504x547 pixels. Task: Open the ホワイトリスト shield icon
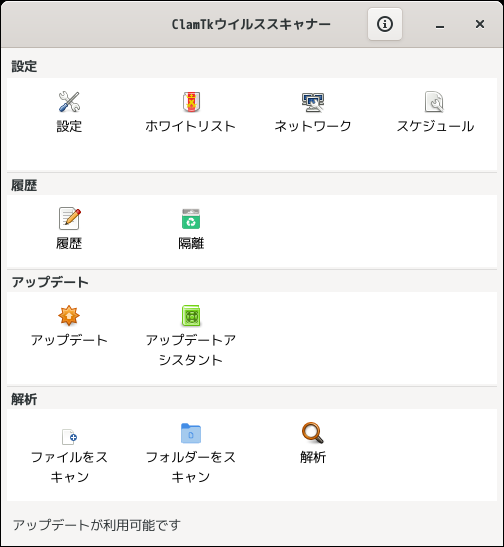coord(191,102)
